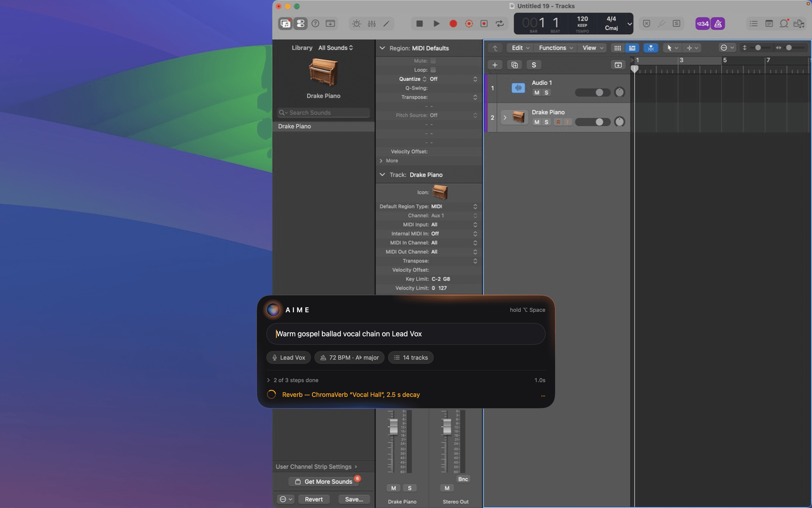Toggle the 1234 count-in button
This screenshot has height=508, width=812.
tap(702, 24)
